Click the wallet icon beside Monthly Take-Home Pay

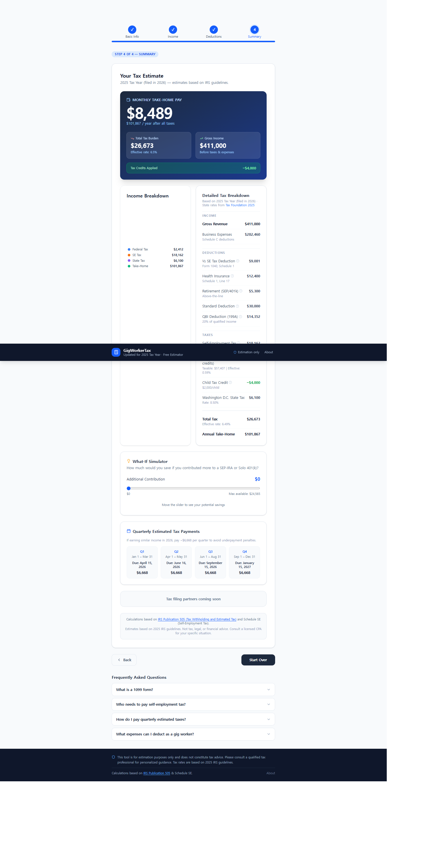pos(128,100)
